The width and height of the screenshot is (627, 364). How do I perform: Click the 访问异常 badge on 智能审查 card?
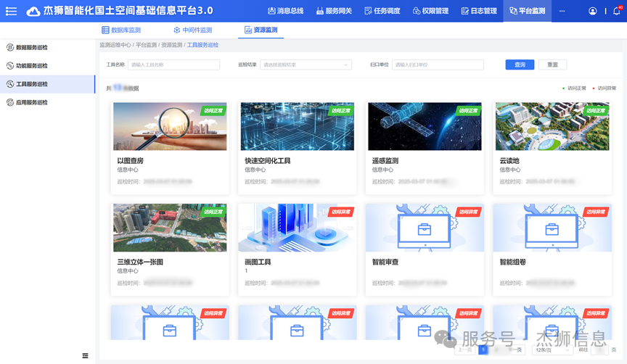click(x=469, y=212)
